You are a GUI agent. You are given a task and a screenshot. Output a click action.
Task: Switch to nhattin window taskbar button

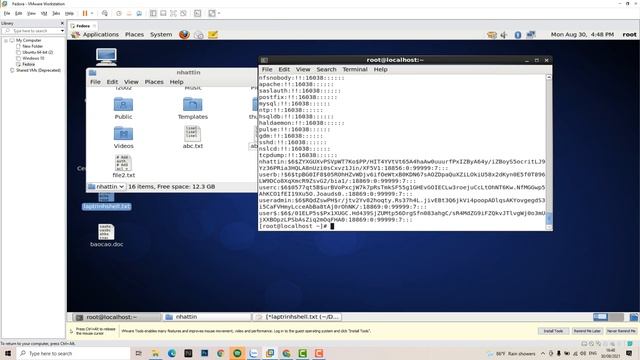[207, 317]
